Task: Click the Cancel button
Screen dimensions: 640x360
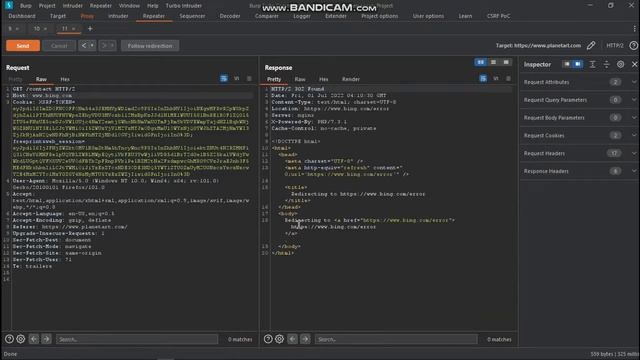Action: click(x=59, y=46)
